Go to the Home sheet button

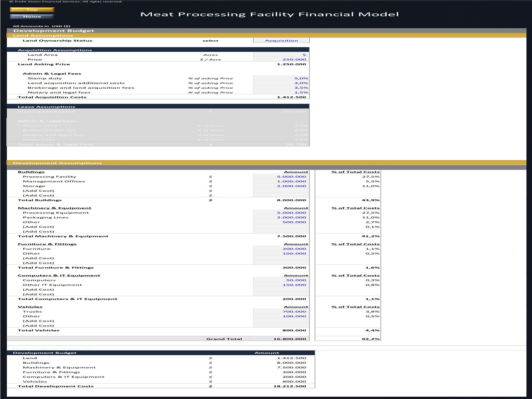click(x=32, y=16)
